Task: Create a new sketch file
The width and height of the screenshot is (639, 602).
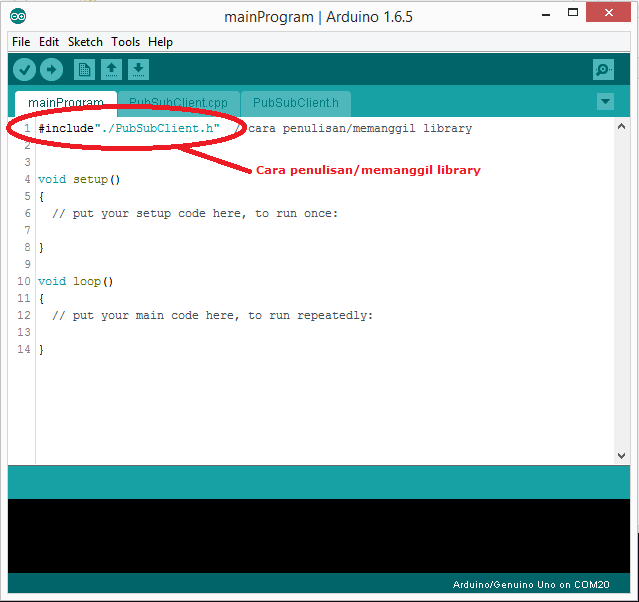Action: [84, 70]
